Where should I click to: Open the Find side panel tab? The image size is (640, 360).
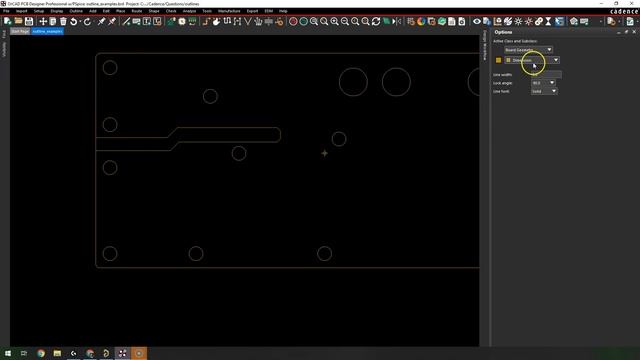tap(4, 34)
